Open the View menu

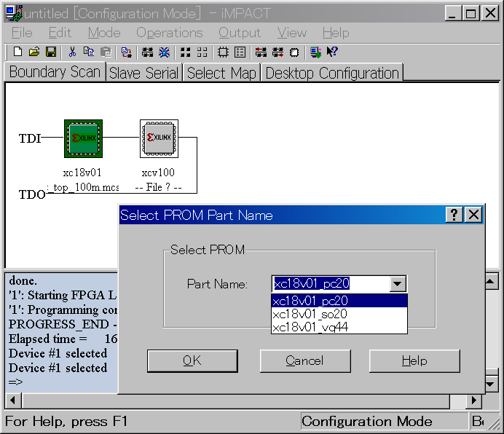(292, 33)
